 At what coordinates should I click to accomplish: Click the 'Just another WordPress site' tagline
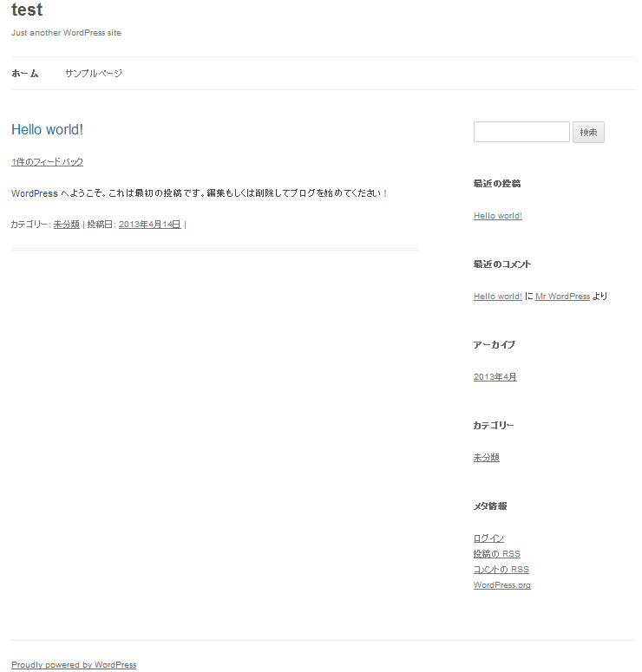[66, 33]
